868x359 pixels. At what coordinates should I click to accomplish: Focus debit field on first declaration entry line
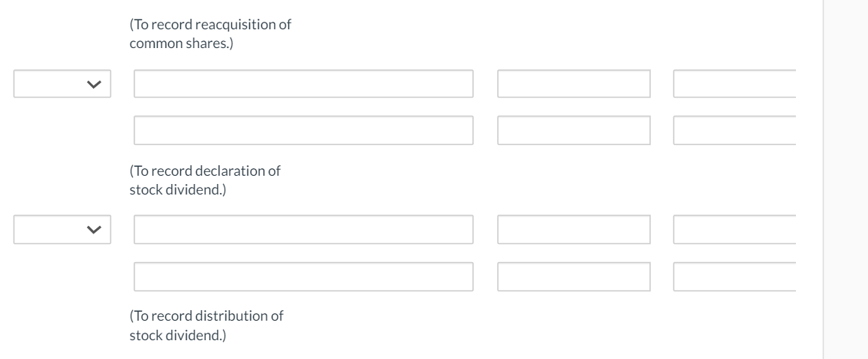pyautogui.click(x=574, y=84)
